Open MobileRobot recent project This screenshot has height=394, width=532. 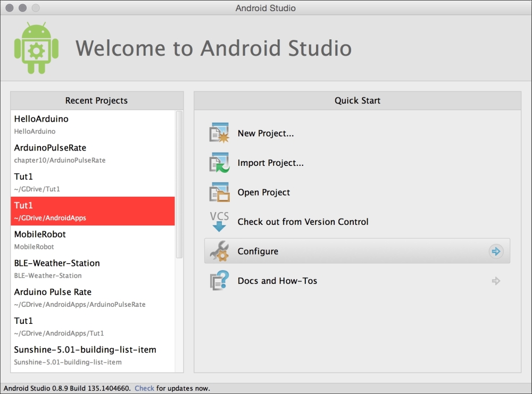(93, 240)
